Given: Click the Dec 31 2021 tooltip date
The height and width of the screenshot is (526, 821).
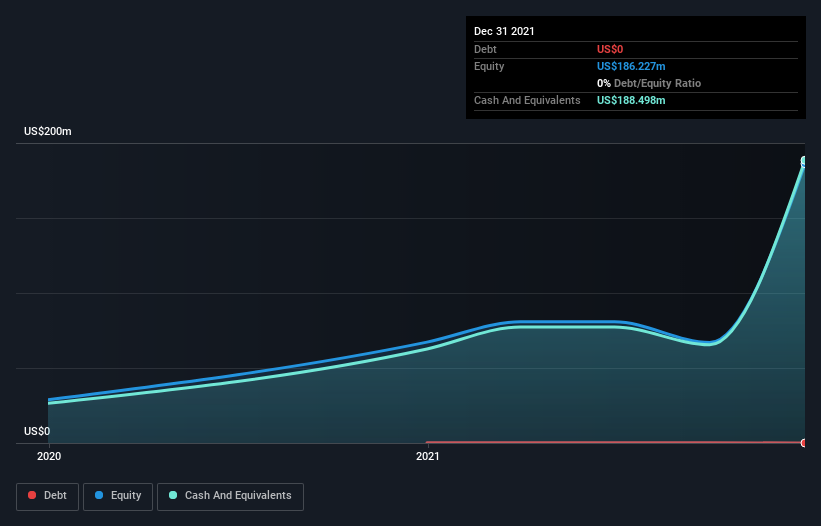Looking at the screenshot, I should pos(504,31).
